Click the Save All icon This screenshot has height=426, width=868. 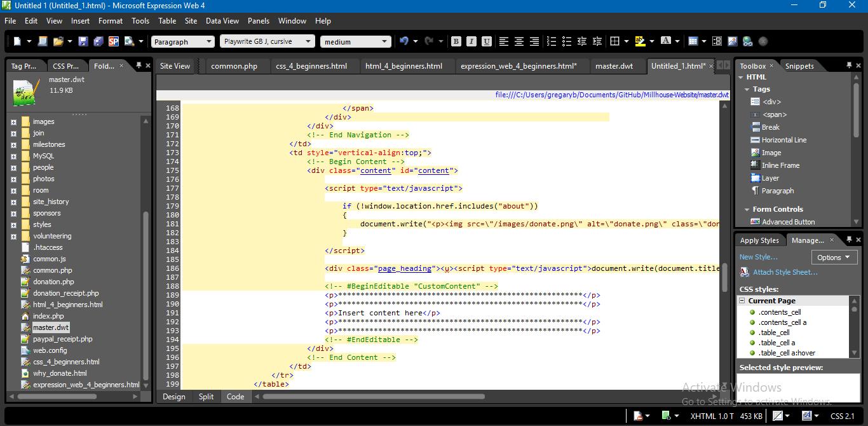[98, 41]
